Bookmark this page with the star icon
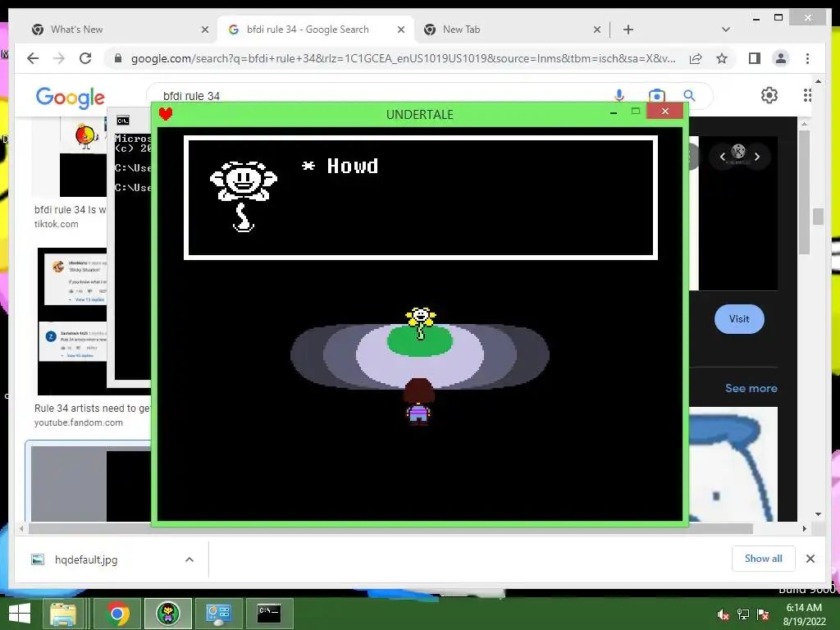 [x=722, y=58]
